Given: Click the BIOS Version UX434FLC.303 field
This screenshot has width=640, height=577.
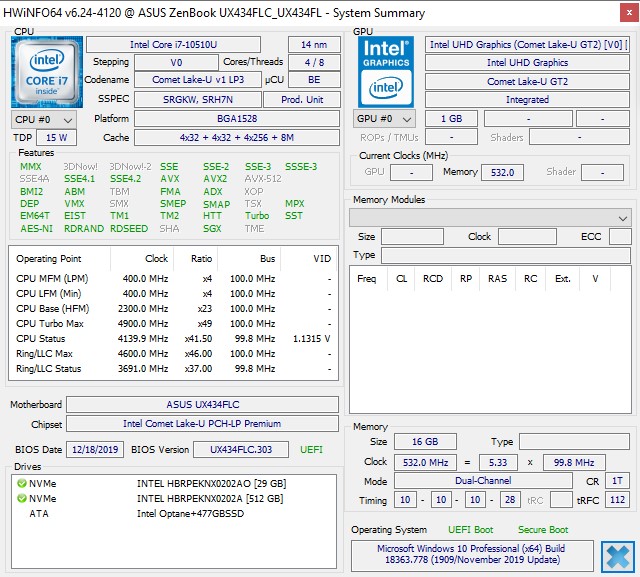Looking at the screenshot, I should 241,449.
